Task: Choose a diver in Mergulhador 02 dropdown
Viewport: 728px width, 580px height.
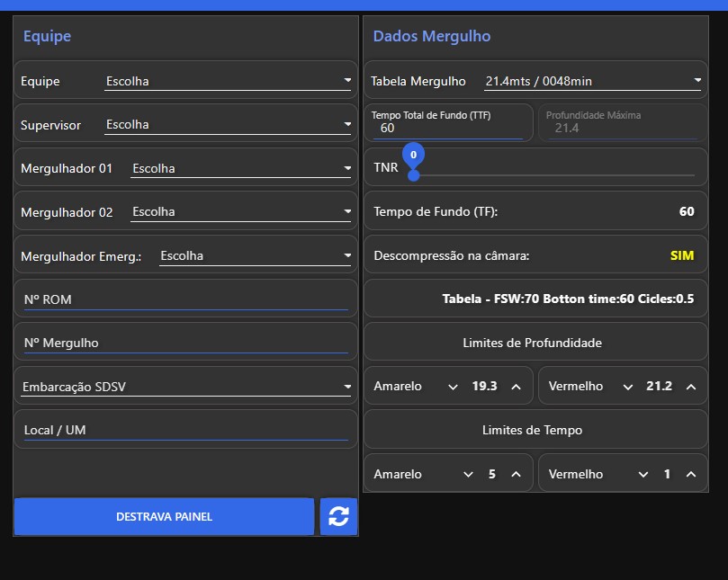Action: 240,212
